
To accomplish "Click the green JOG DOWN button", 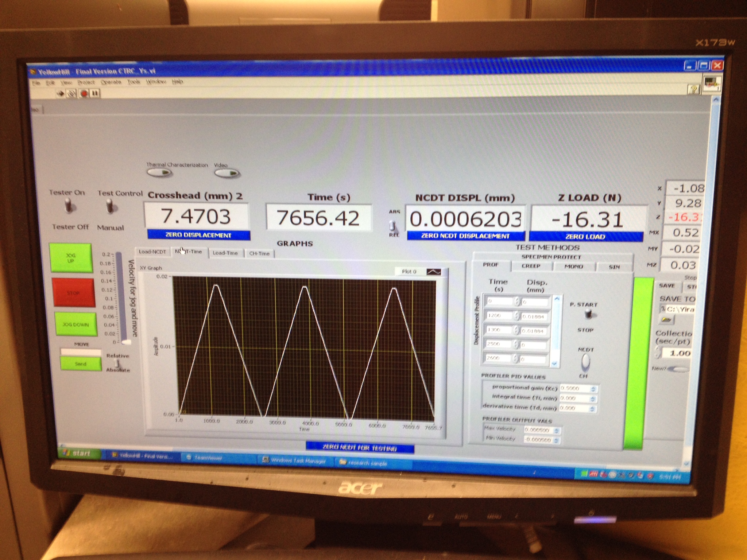I will click(76, 324).
